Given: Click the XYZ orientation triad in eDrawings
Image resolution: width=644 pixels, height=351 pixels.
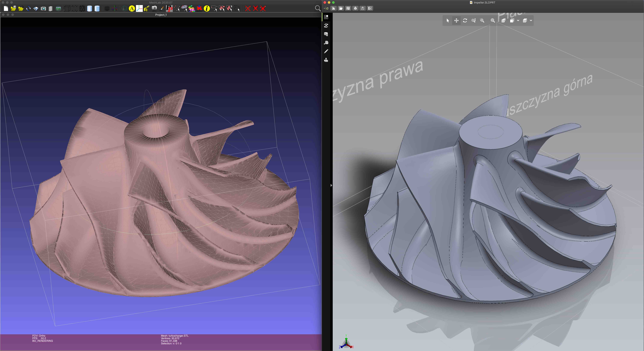Looking at the screenshot, I should (346, 342).
